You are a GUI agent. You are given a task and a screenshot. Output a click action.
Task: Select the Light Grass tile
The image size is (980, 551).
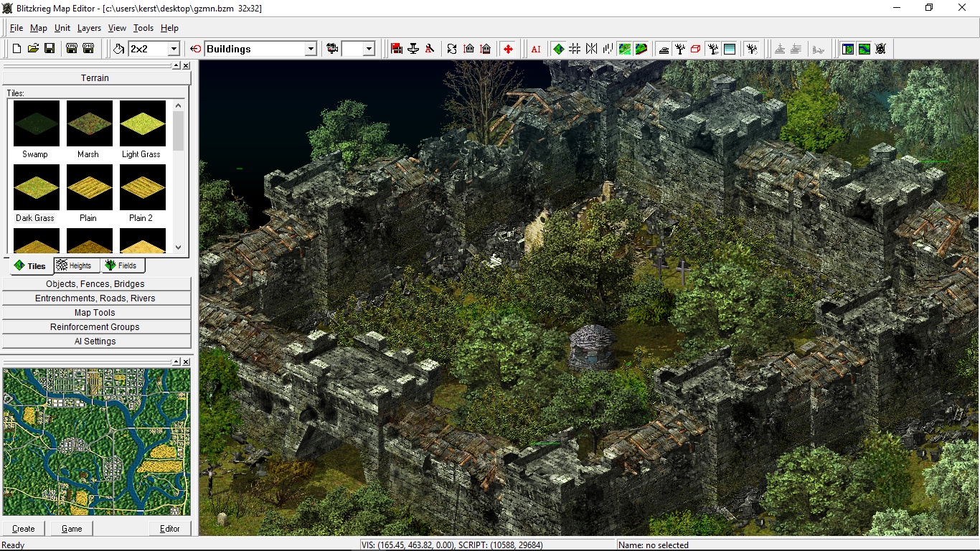pyautogui.click(x=142, y=123)
